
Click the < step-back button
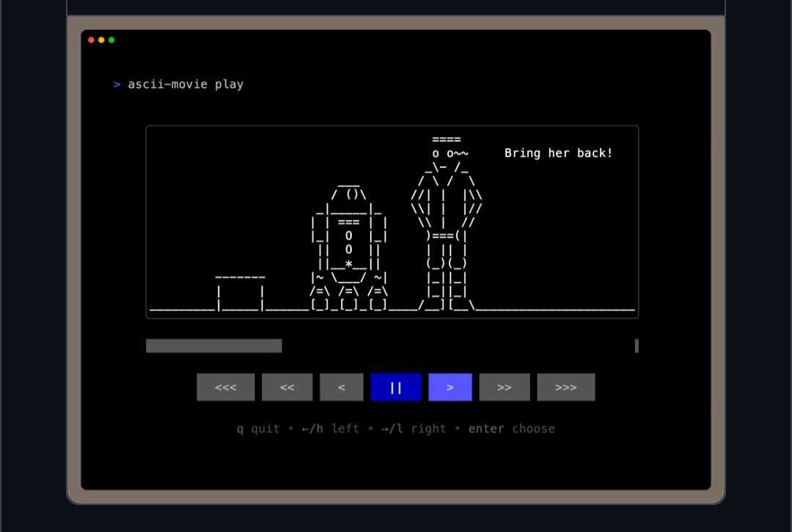(342, 387)
